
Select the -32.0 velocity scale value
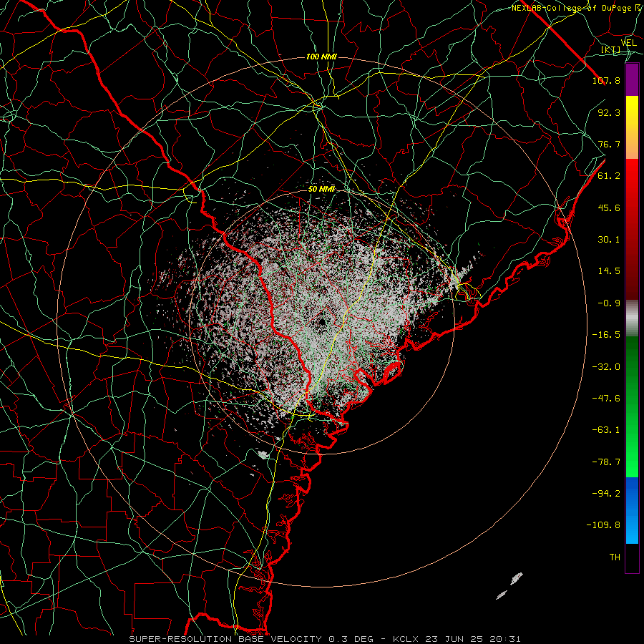pyautogui.click(x=606, y=367)
